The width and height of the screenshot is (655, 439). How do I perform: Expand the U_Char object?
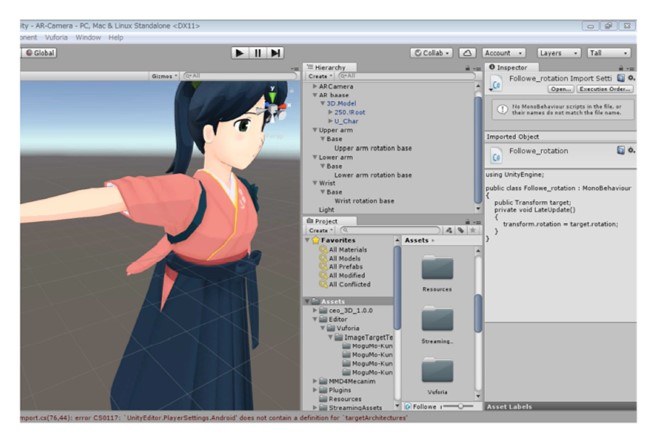[x=330, y=121]
